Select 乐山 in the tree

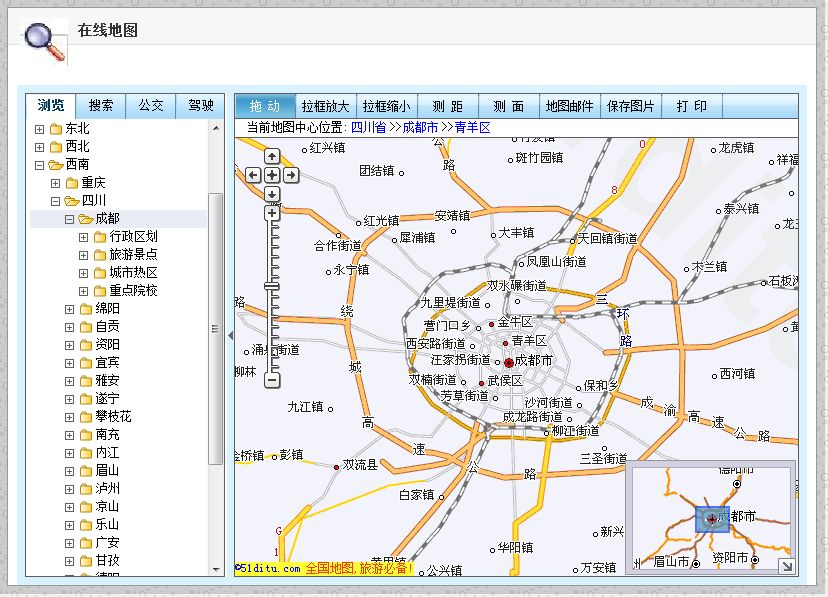[x=107, y=525]
